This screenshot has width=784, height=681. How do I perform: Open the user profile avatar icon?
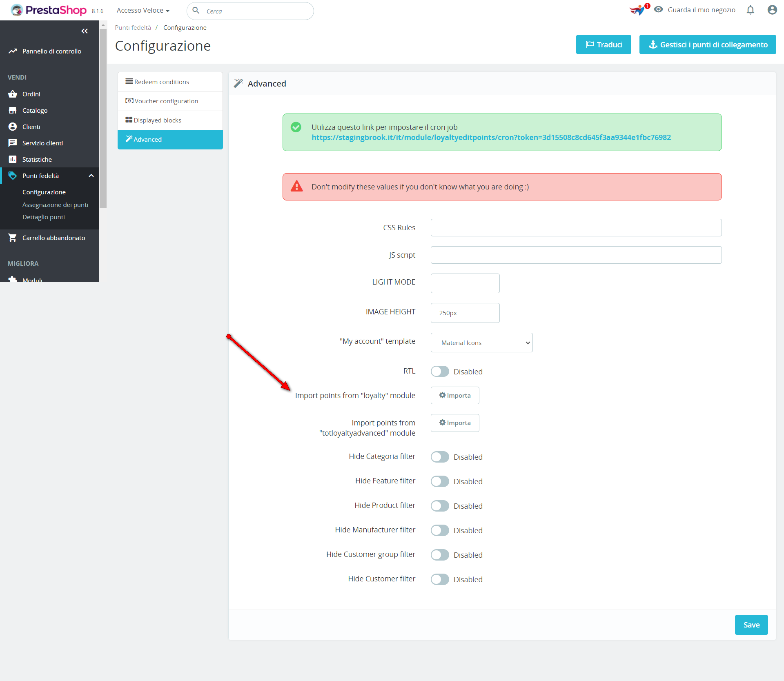772,10
